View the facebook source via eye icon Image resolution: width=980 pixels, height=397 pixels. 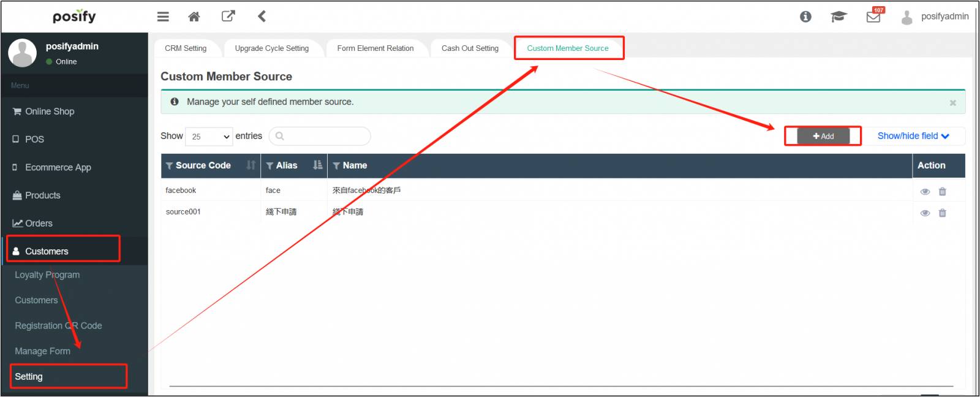point(925,192)
